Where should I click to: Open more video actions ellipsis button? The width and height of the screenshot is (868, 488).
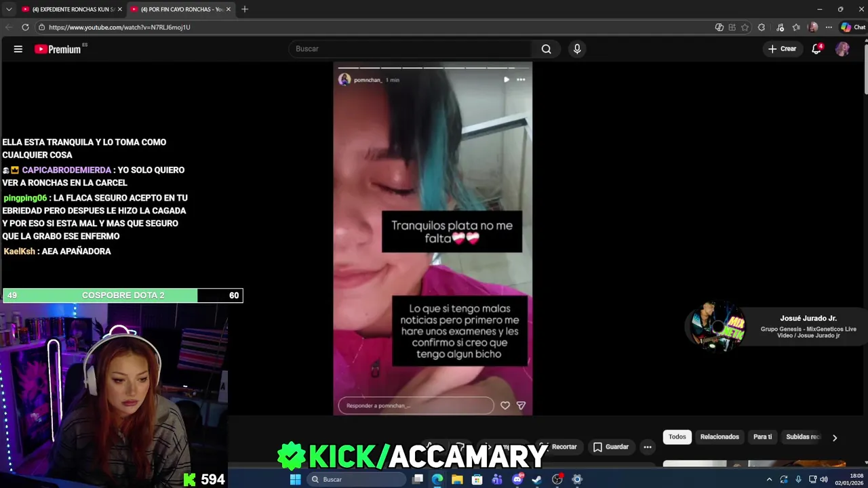click(648, 447)
